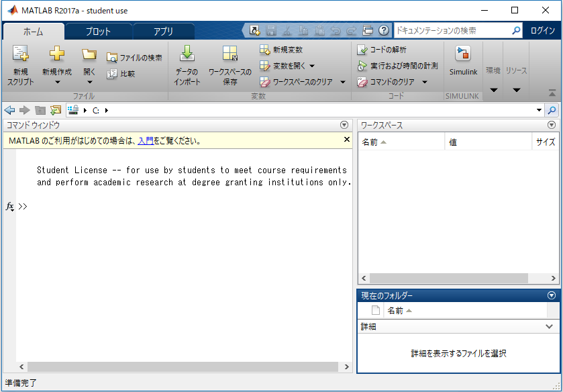Open 変数を開く dropdown arrow
This screenshot has height=392, width=563.
pyautogui.click(x=311, y=66)
